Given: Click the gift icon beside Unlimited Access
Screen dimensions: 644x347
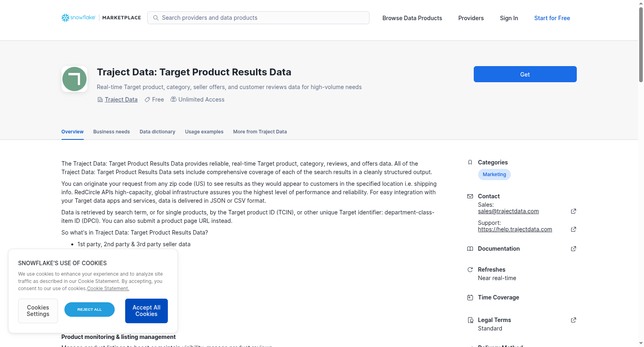Looking at the screenshot, I should [x=173, y=99].
